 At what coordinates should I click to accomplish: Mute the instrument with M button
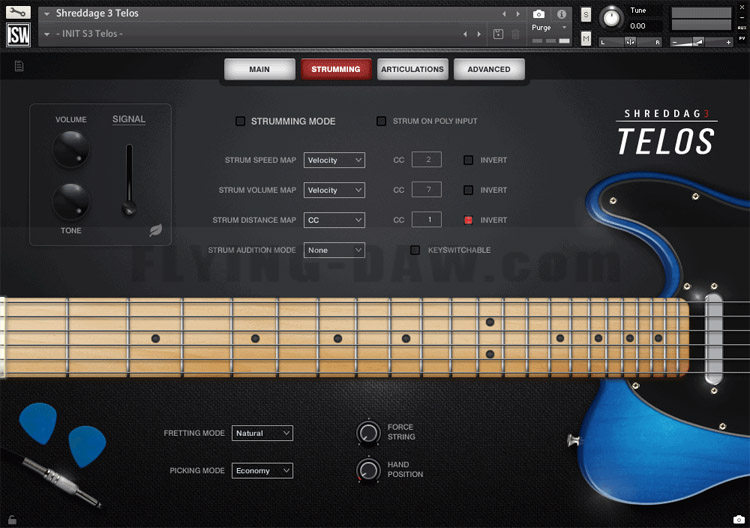(x=586, y=38)
